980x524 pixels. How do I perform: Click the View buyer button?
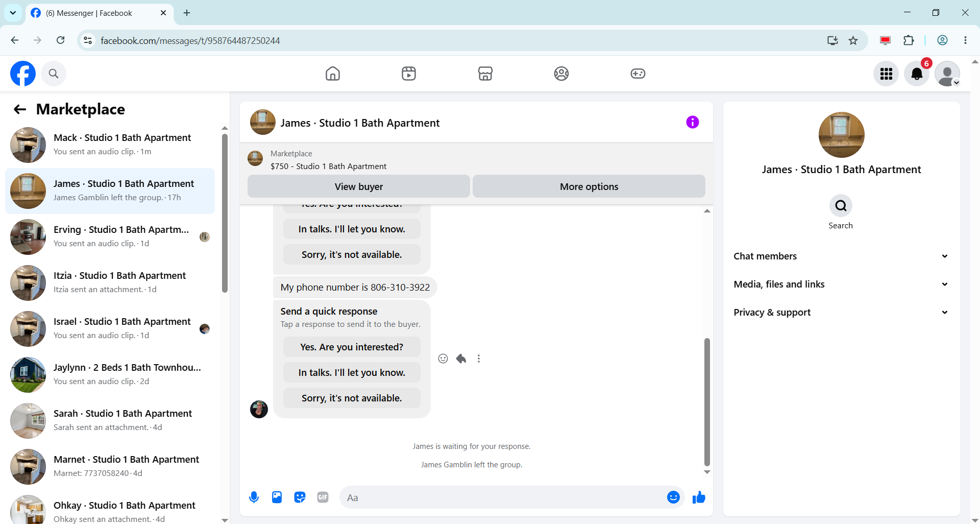359,186
